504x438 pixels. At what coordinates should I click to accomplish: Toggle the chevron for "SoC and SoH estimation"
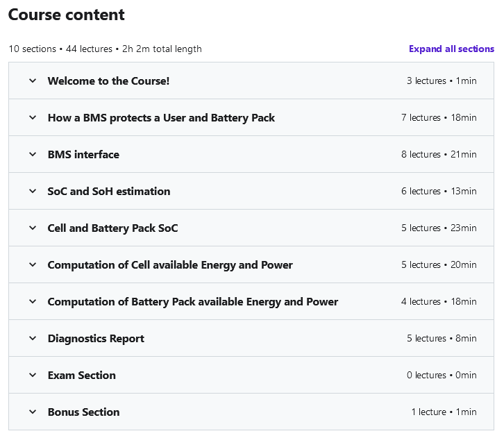coord(33,192)
